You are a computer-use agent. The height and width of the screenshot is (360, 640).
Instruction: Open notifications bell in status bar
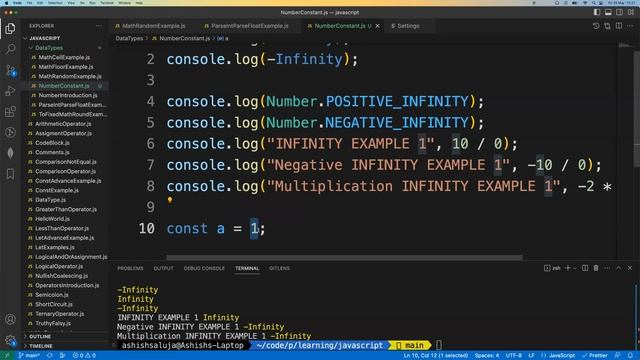630,356
